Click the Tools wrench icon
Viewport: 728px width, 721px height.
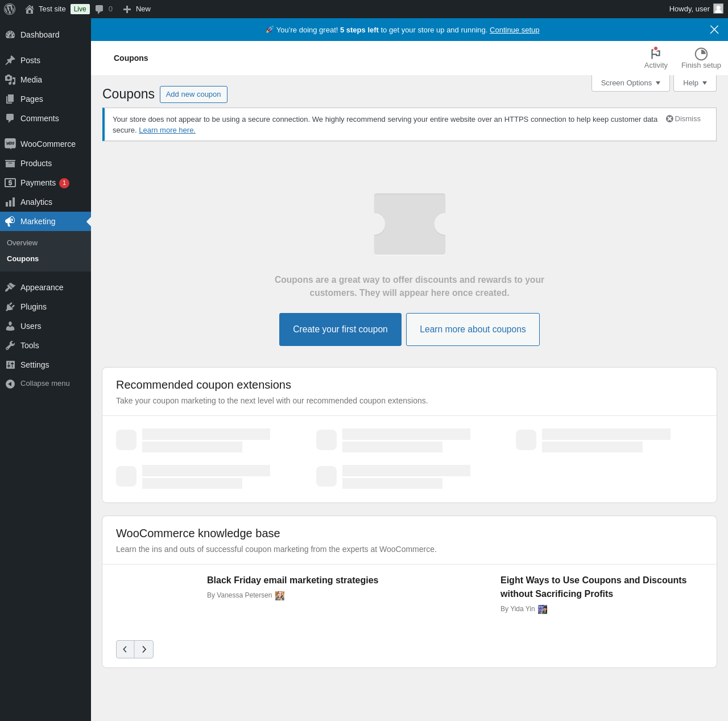[10, 345]
